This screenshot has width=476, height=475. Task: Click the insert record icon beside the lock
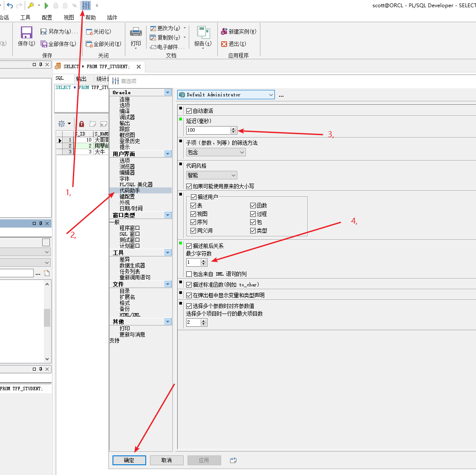pos(92,124)
